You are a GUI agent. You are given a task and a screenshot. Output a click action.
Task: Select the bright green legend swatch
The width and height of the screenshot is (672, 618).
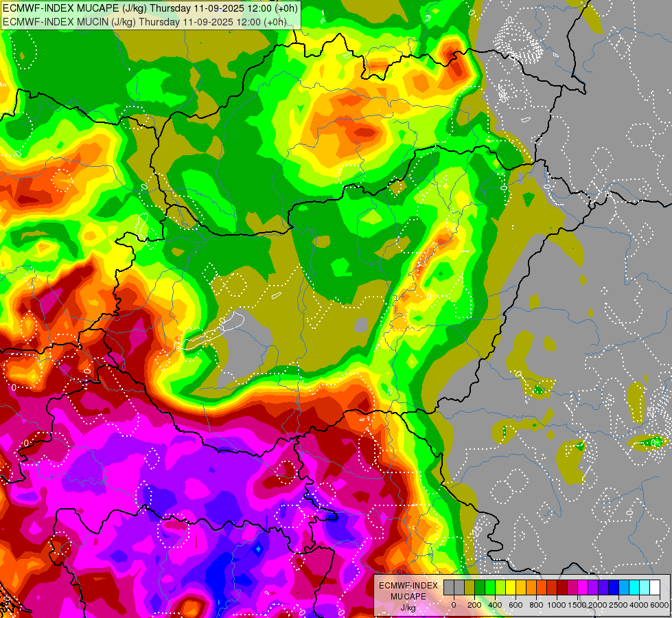[x=490, y=587]
